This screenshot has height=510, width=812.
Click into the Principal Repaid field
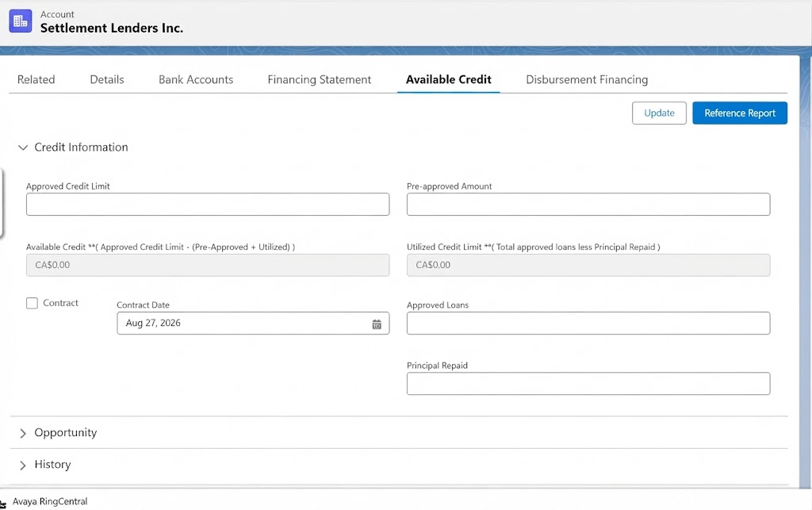(588, 384)
